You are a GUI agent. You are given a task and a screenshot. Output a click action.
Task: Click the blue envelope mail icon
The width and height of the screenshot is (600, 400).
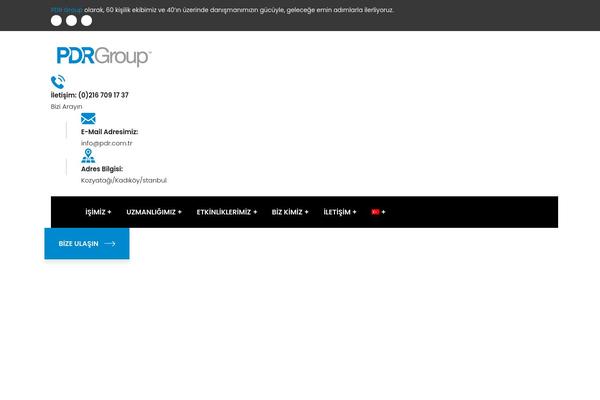[x=88, y=119]
